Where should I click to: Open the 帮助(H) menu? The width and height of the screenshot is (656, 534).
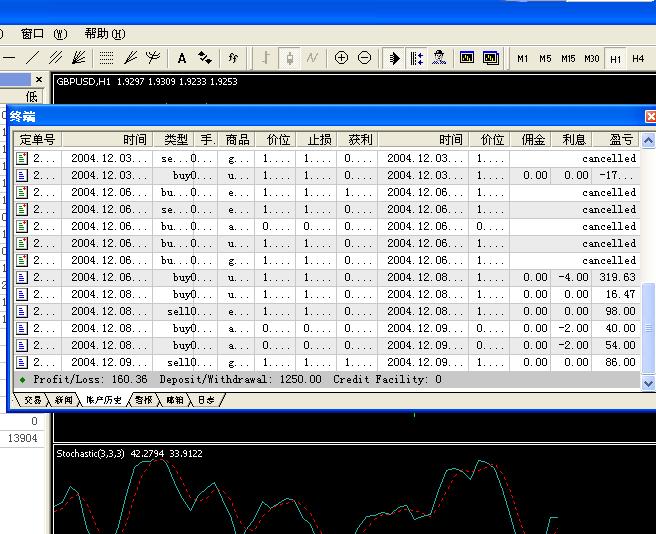click(102, 33)
